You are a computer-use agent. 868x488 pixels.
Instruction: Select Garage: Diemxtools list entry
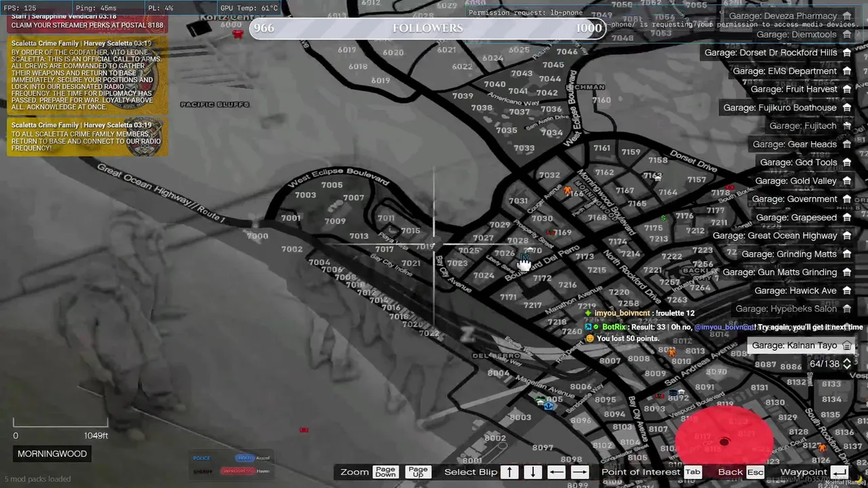pyautogui.click(x=805, y=34)
